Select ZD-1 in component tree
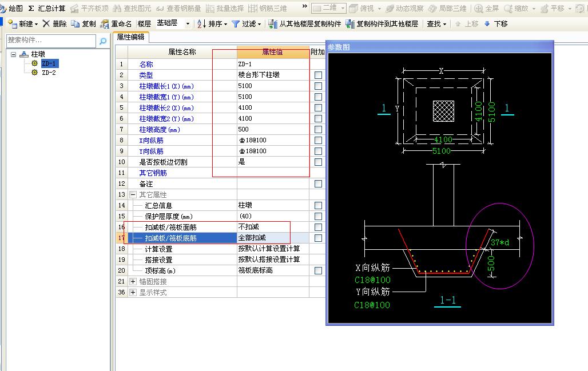This screenshot has width=588, height=371. (49, 63)
